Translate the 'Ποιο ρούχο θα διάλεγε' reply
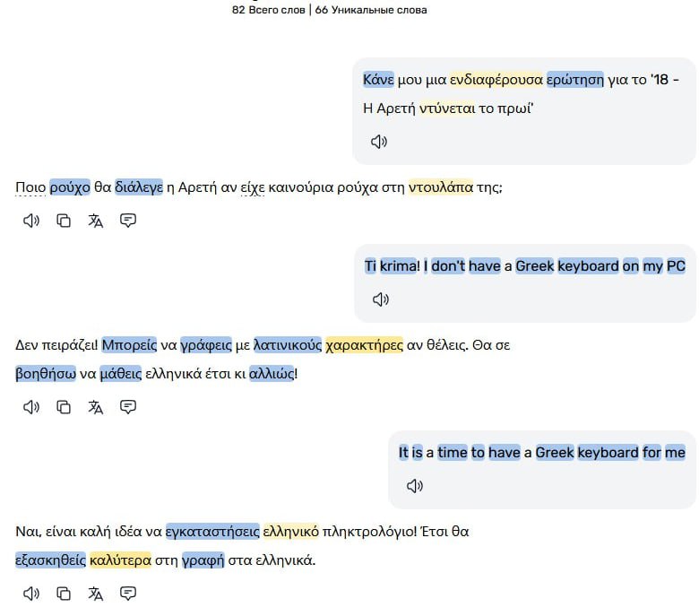This screenshot has height=616, width=699. (95, 221)
